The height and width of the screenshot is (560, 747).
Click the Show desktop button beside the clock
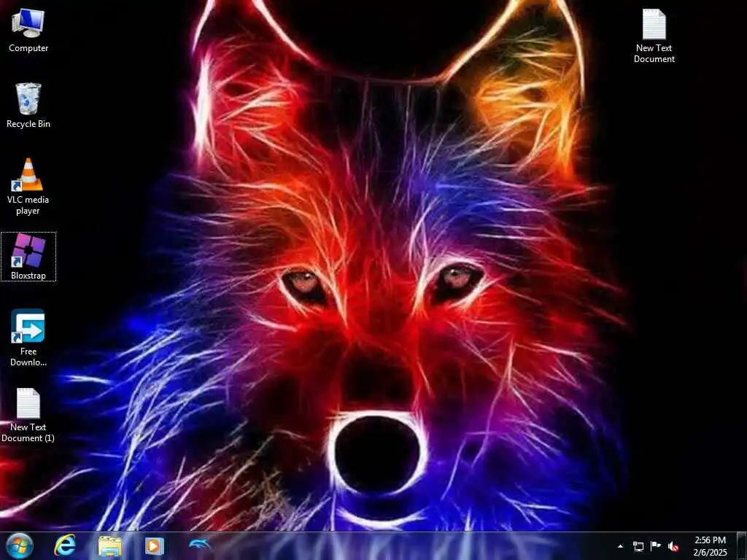[x=741, y=546]
